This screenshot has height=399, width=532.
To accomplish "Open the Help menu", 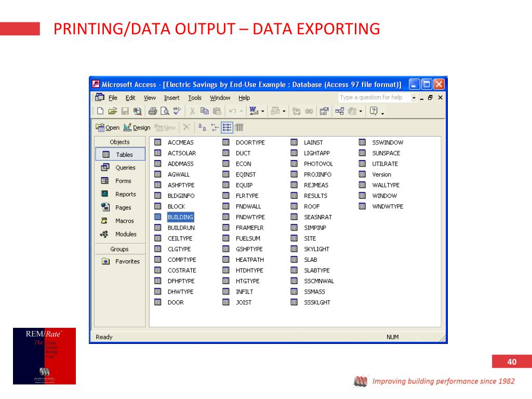I will [x=244, y=98].
